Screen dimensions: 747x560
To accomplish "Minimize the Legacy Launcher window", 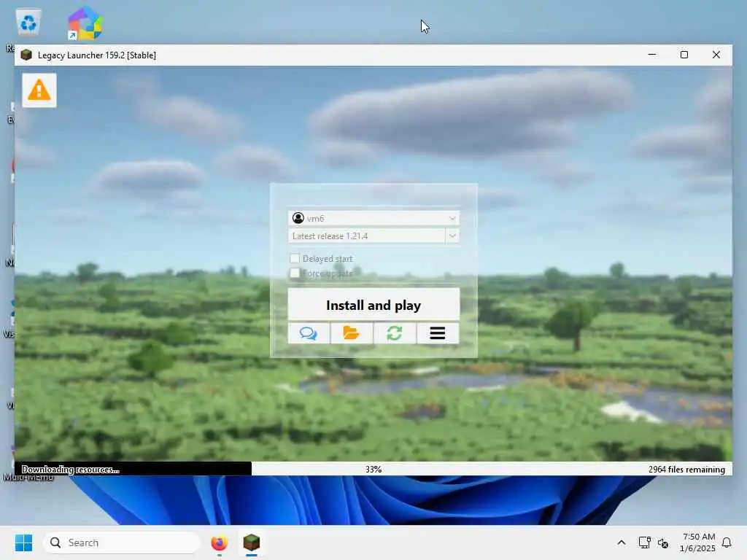I will tap(652, 55).
